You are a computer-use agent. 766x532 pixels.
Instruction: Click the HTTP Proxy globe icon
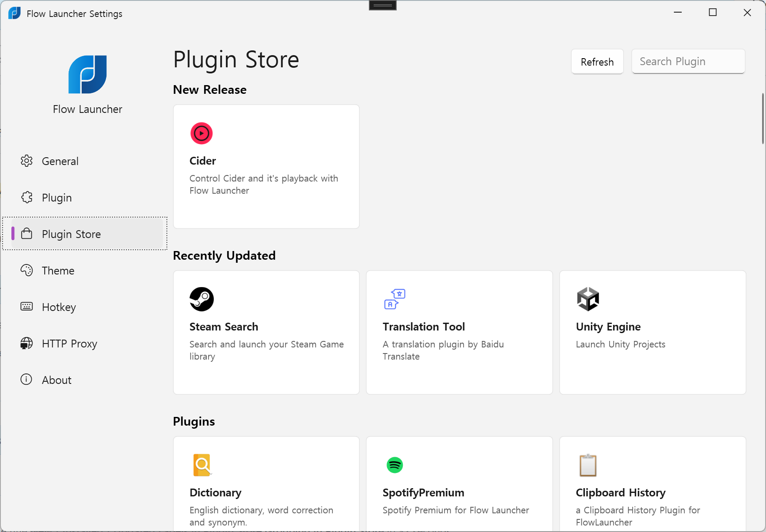coord(27,343)
